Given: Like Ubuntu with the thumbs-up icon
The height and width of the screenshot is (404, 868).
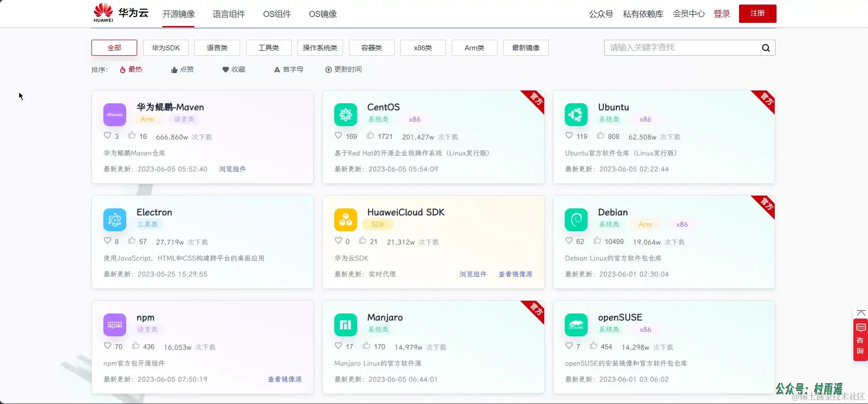Looking at the screenshot, I should 600,136.
